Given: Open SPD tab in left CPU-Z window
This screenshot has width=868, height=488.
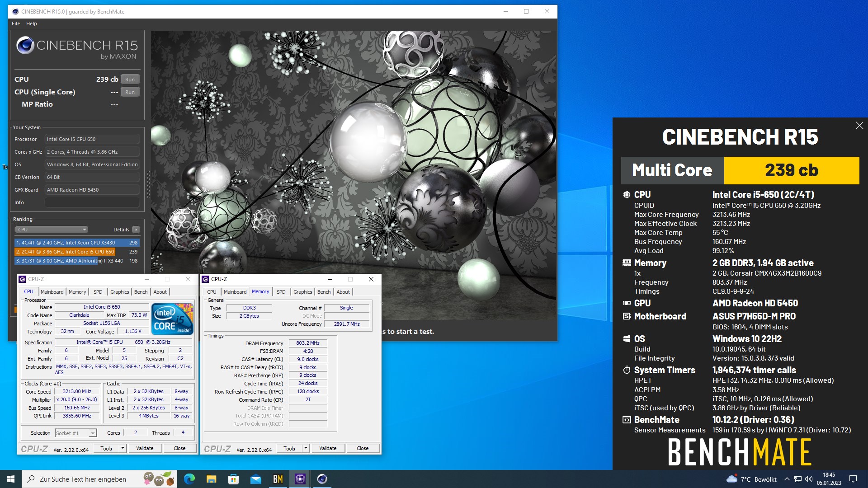Looking at the screenshot, I should tap(98, 292).
